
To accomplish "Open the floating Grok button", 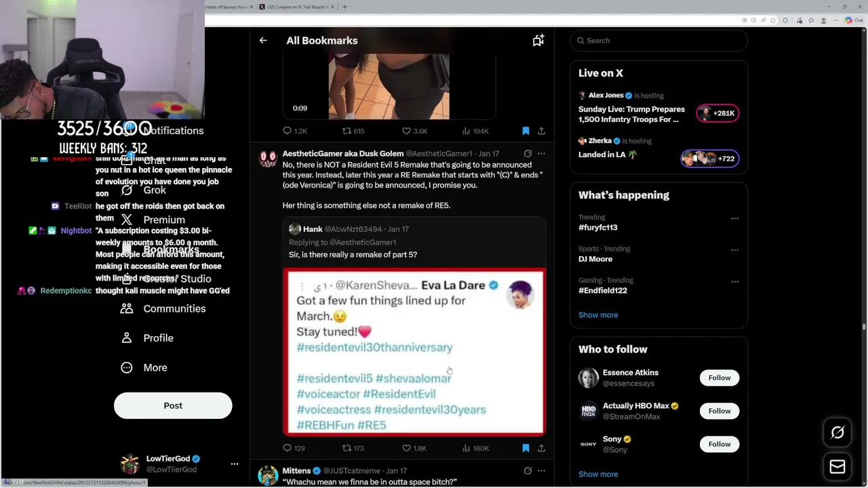I will (837, 432).
